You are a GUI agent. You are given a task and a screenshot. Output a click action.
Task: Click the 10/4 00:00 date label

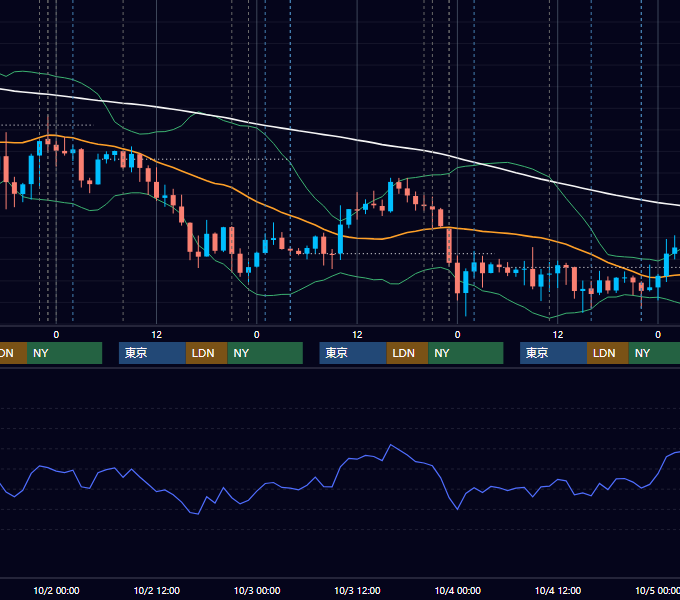(x=458, y=590)
